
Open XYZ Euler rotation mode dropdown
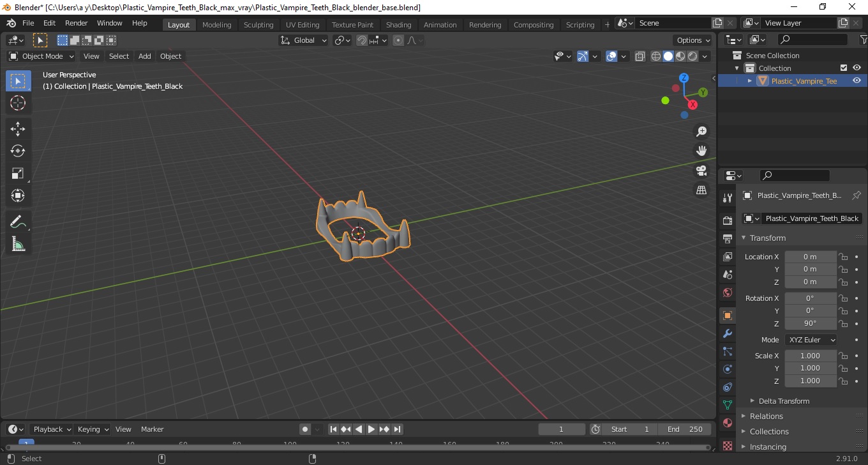(811, 340)
